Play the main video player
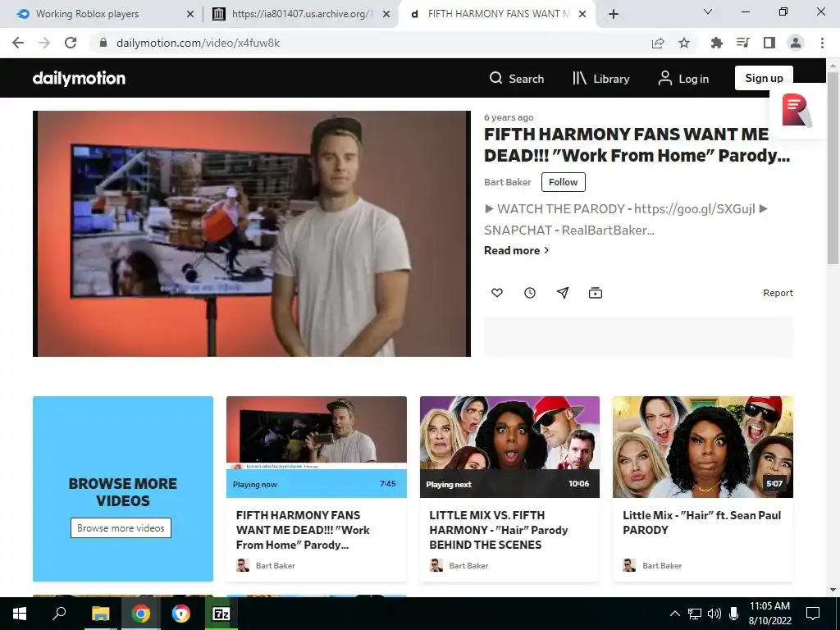The width and height of the screenshot is (840, 630). point(252,234)
